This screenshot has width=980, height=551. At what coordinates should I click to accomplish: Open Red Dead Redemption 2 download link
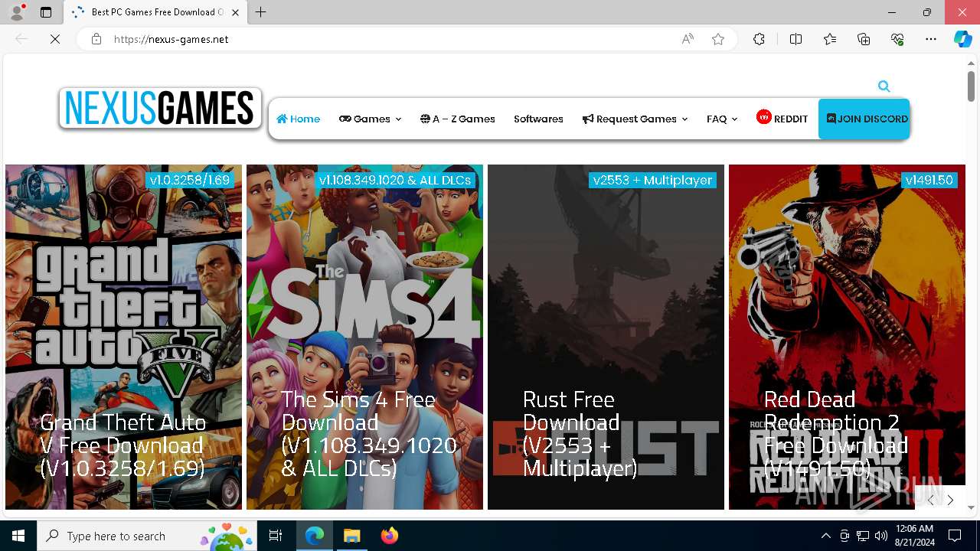point(847,337)
